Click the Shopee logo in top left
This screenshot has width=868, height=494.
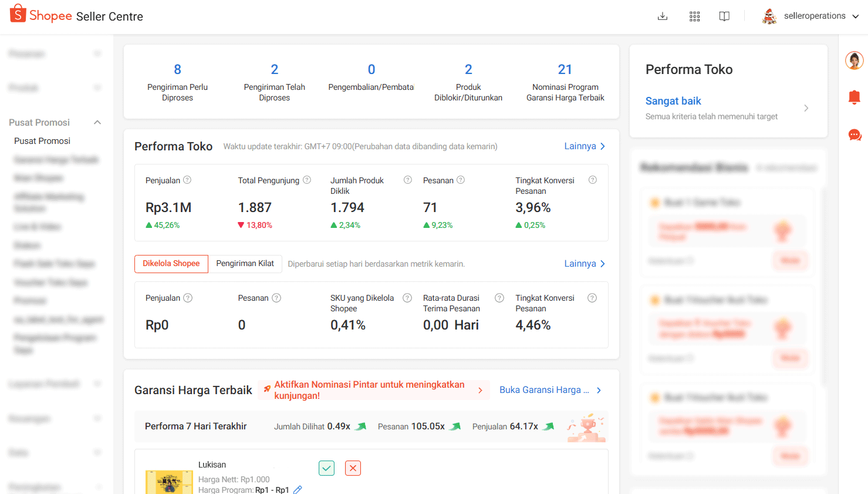pos(40,15)
